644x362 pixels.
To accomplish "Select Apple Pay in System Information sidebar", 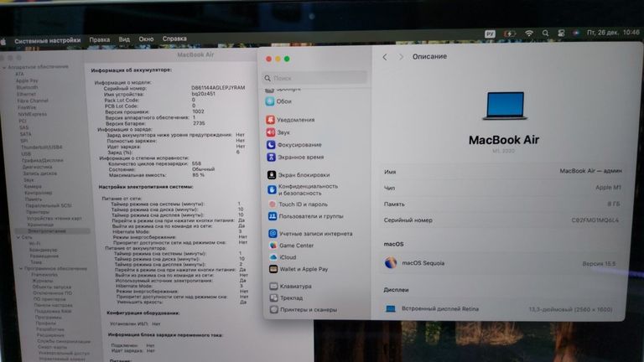I will click(27, 80).
